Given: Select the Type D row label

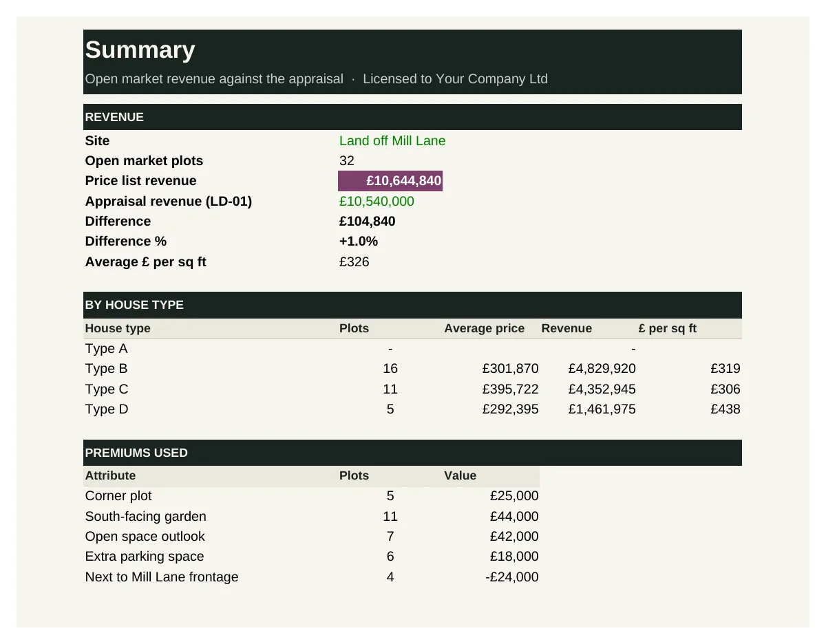Looking at the screenshot, I should click(107, 409).
